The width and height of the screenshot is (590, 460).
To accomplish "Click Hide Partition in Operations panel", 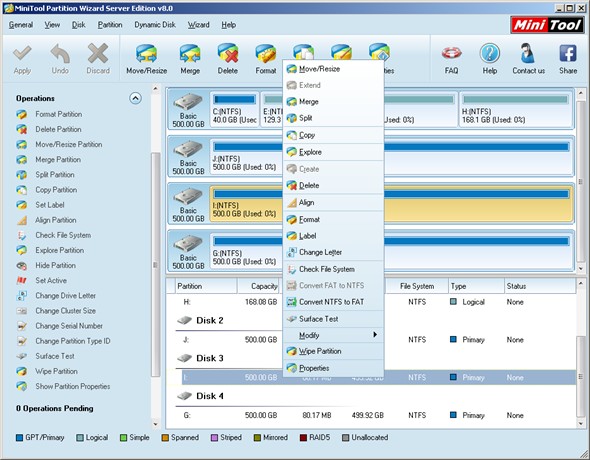I will coord(55,265).
